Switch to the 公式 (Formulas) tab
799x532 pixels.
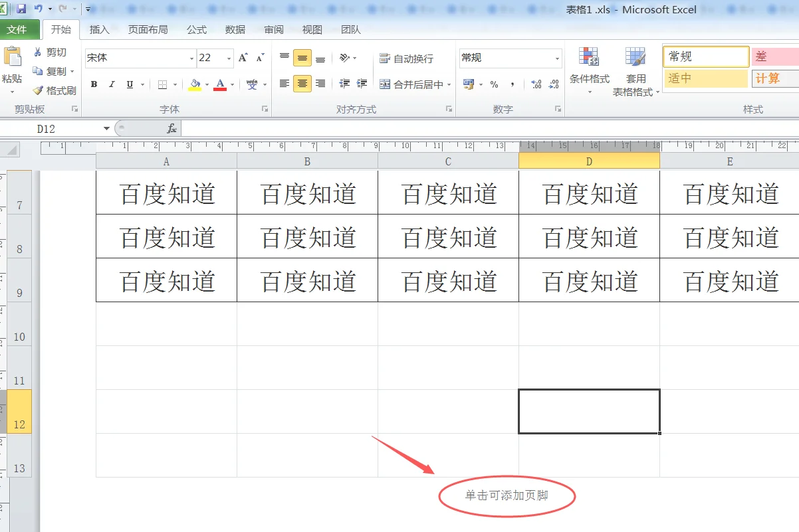coord(197,30)
